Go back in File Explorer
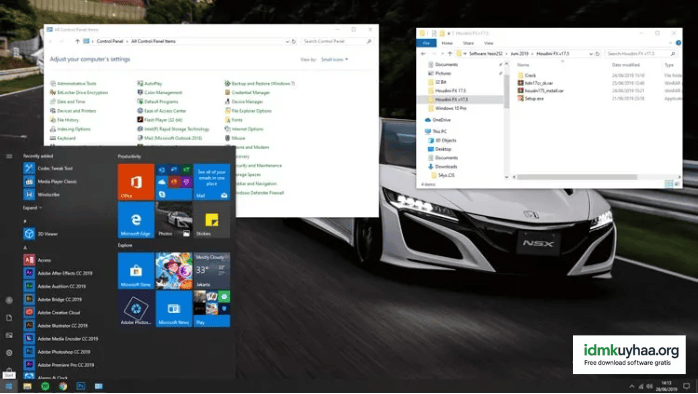 pyautogui.click(x=423, y=53)
